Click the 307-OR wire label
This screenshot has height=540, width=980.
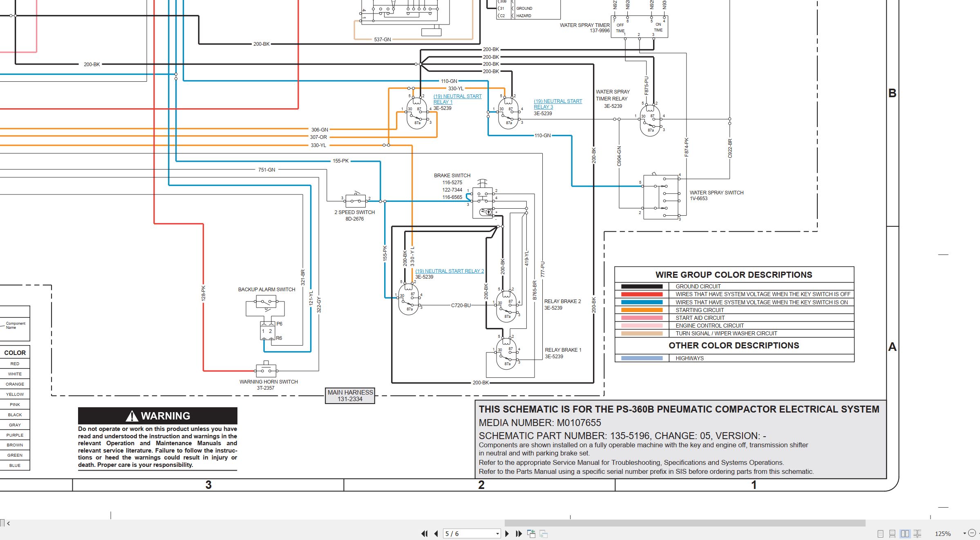point(318,137)
